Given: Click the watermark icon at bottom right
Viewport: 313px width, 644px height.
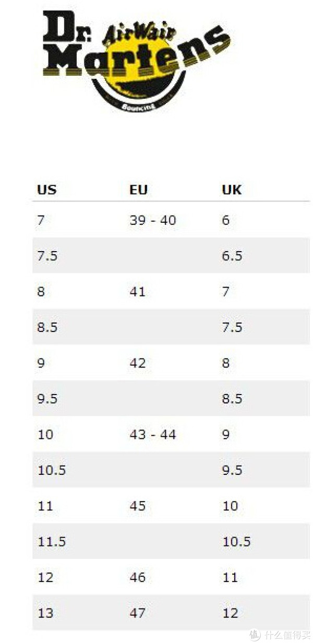Looking at the screenshot, I should (x=255, y=635).
